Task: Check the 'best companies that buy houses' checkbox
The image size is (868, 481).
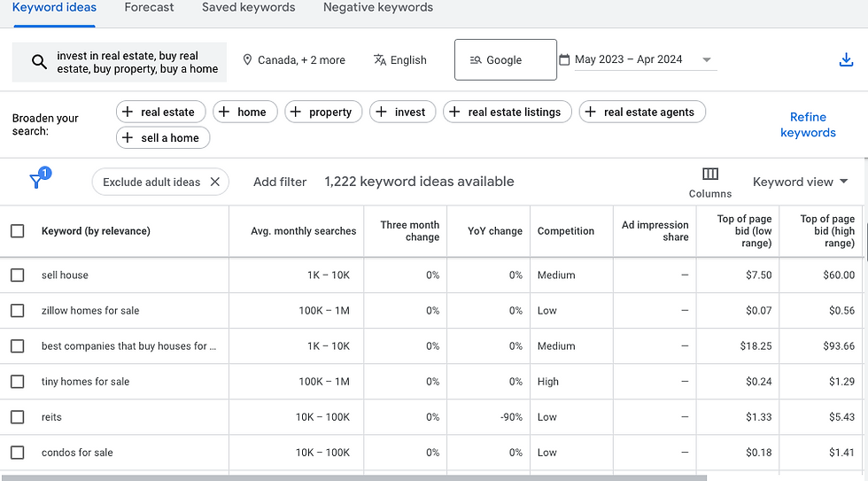Action: [x=17, y=346]
